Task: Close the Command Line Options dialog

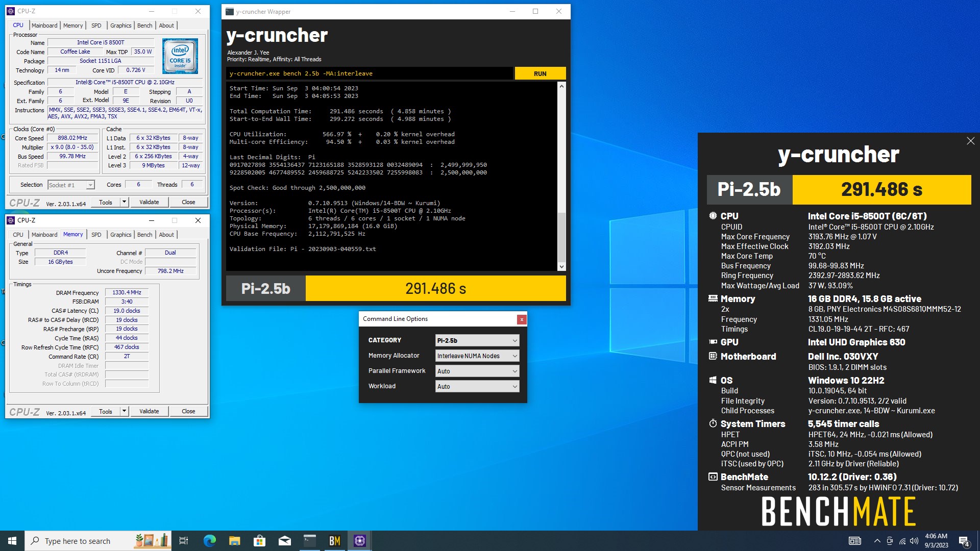Action: (x=521, y=319)
